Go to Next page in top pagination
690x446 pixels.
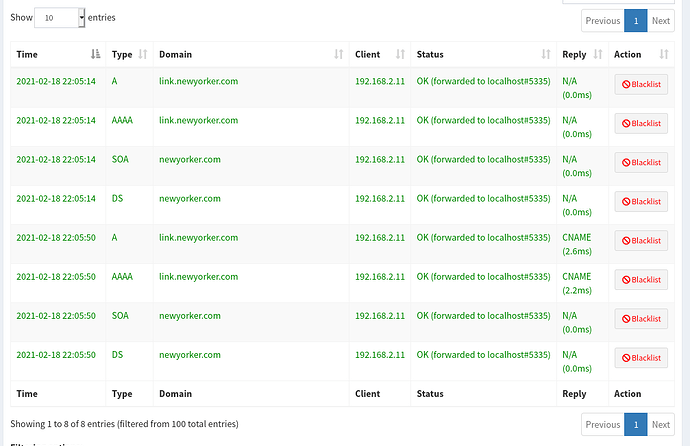661,21
